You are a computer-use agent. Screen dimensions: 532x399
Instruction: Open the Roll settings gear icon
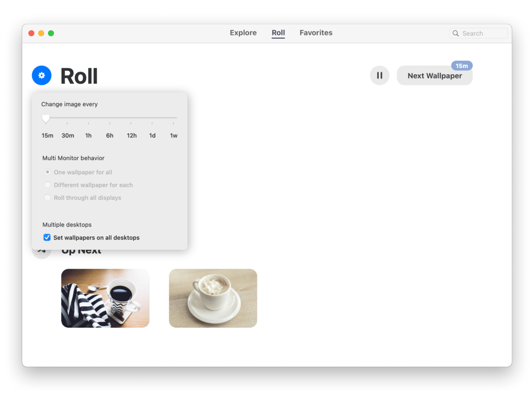coord(42,75)
